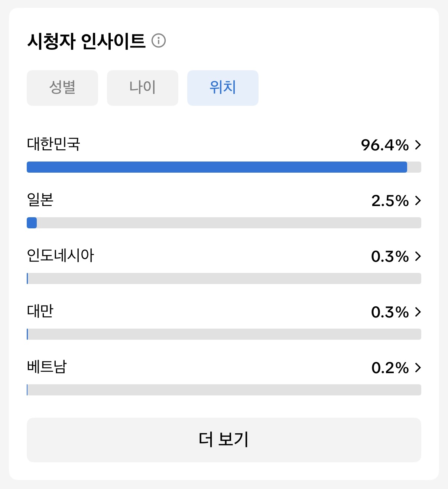Expand the 대만 0.3% chevron
448x489 pixels.
point(418,312)
